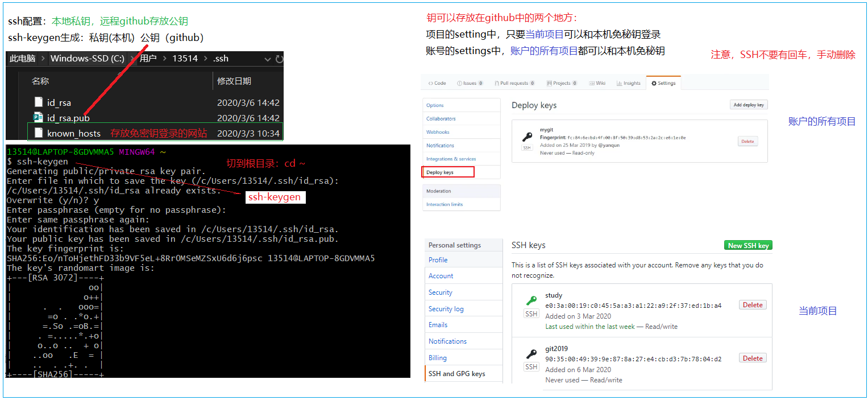Click the green New SSH key button
This screenshot has width=868, height=400.
click(x=748, y=245)
